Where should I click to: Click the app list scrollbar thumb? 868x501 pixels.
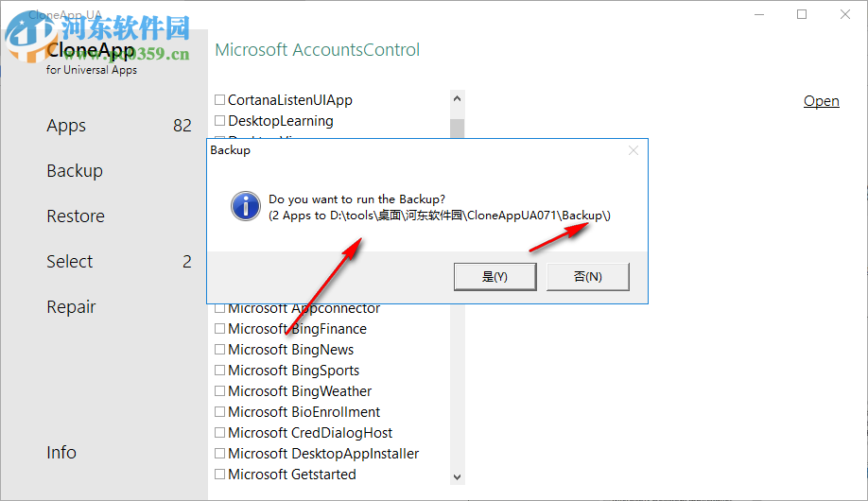tap(458, 128)
